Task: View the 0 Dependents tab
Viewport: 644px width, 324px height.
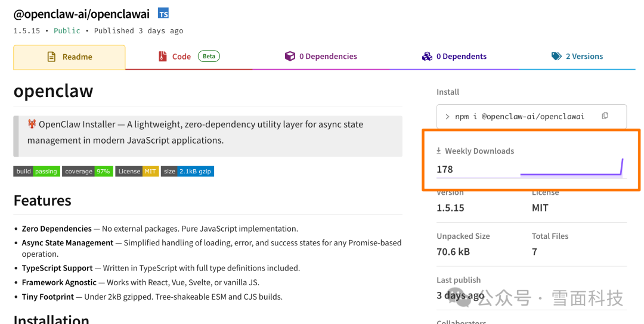Action: point(461,57)
